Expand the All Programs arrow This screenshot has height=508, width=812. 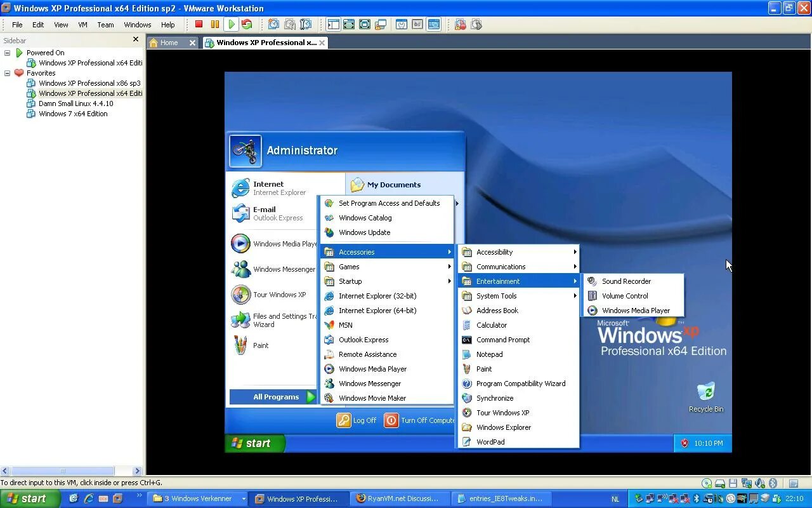(311, 397)
